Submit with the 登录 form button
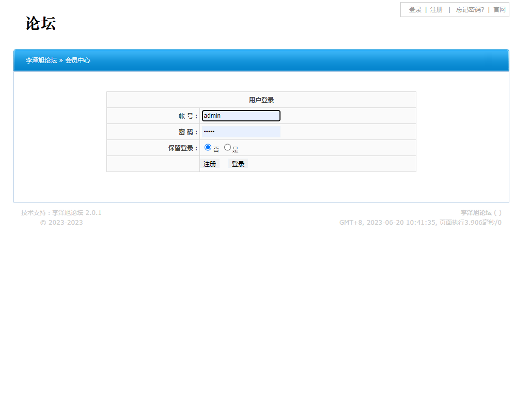514x420 pixels. (x=238, y=164)
